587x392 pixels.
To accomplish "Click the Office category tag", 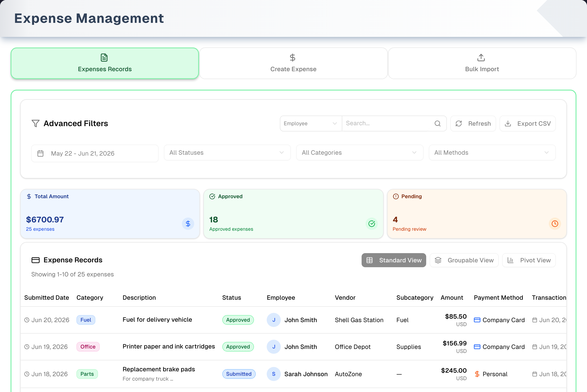I will [88, 347].
